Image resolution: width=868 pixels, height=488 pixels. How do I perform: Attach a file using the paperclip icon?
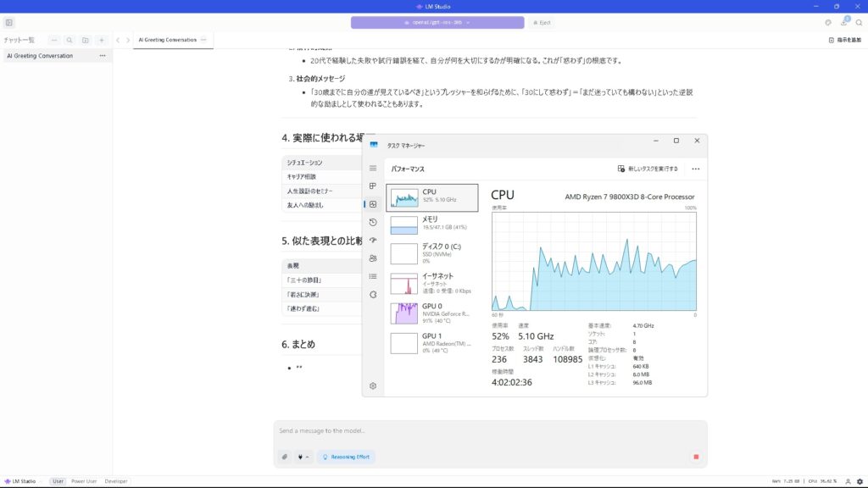pyautogui.click(x=285, y=457)
